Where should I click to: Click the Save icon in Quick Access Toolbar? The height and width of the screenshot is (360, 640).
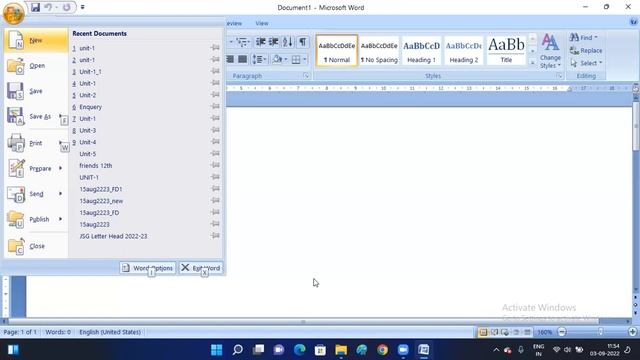[36, 7]
